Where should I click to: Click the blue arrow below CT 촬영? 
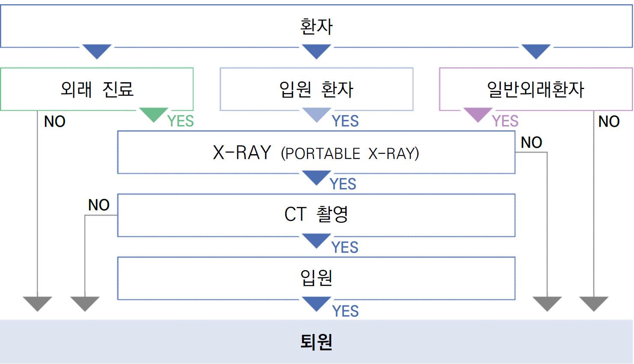point(317,240)
